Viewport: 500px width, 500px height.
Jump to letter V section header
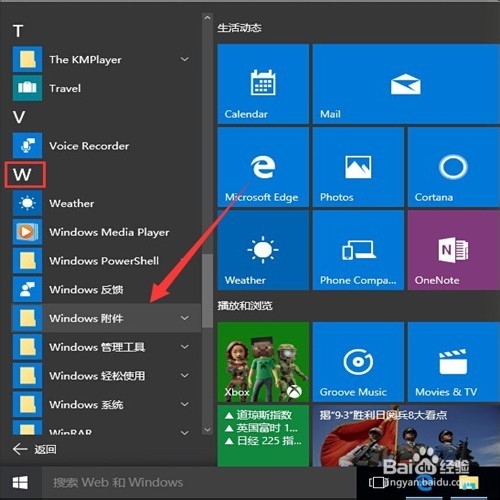pos(19,117)
